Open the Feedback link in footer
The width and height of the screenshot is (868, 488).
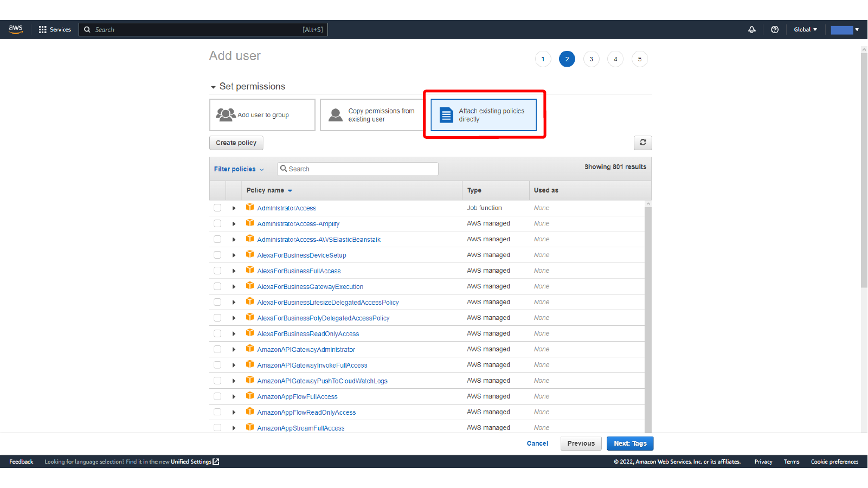coord(21,462)
